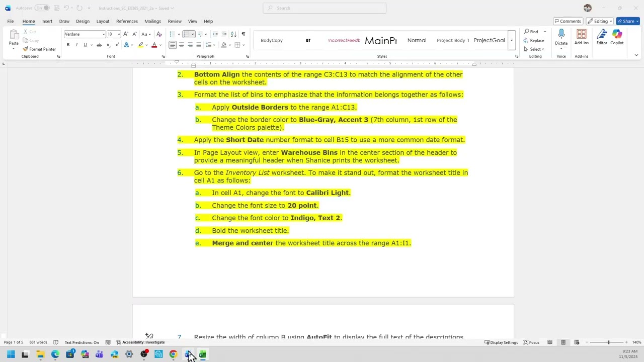Apply the red font color
This screenshot has height=362, width=644.
pyautogui.click(x=154, y=45)
